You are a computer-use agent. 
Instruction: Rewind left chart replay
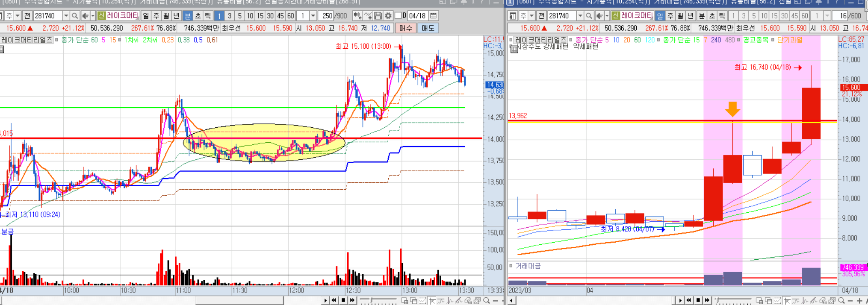click(334, 300)
